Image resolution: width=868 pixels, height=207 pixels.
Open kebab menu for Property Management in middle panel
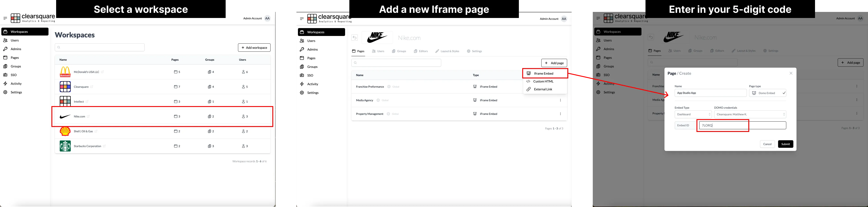[x=560, y=114]
